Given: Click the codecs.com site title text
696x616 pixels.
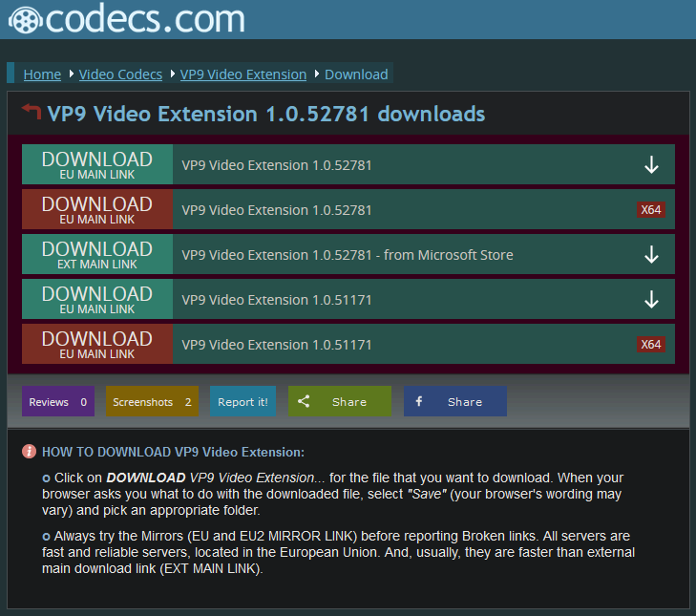Looking at the screenshot, I should click(145, 19).
